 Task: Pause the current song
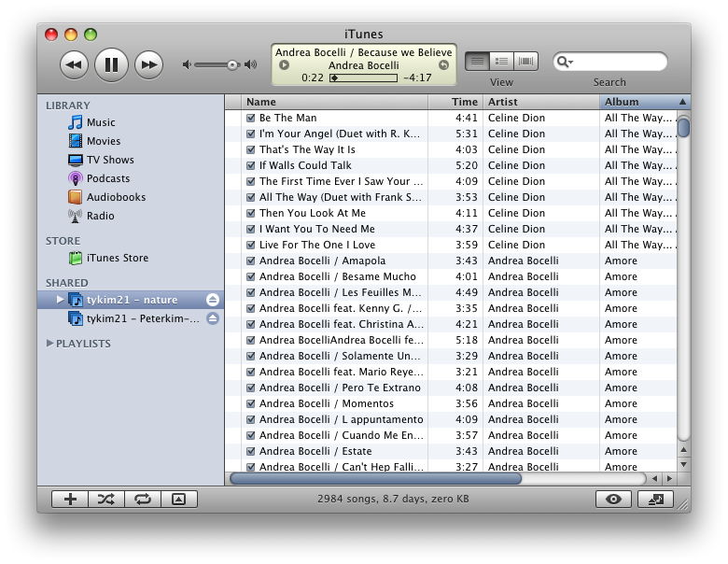tap(111, 64)
